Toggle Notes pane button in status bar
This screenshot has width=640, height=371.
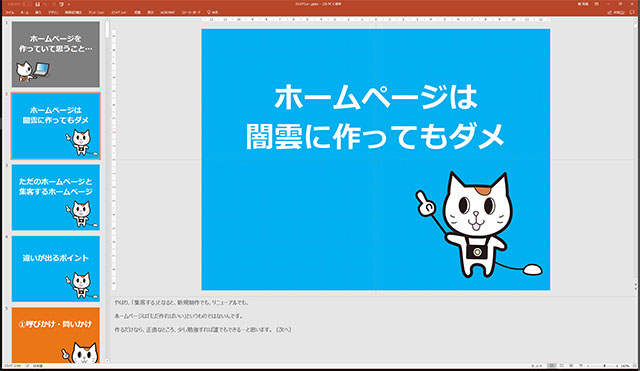click(536, 366)
